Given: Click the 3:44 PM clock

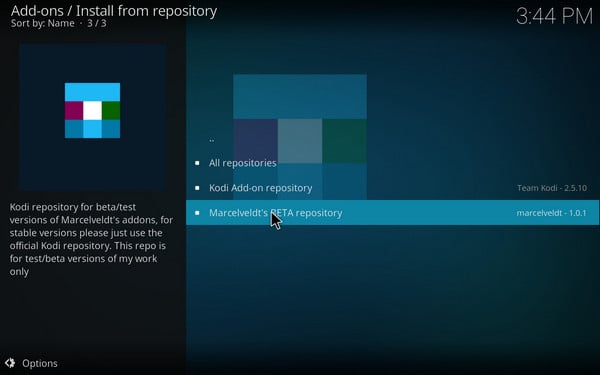Looking at the screenshot, I should click(x=554, y=16).
